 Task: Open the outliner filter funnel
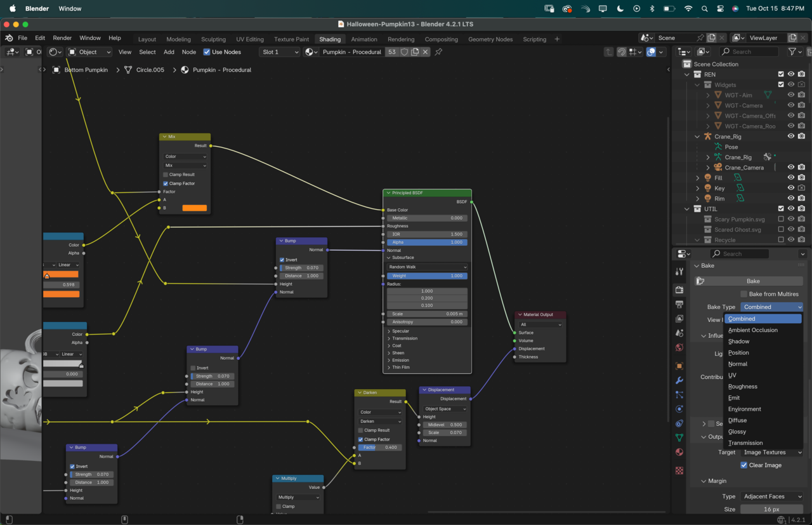pos(792,52)
